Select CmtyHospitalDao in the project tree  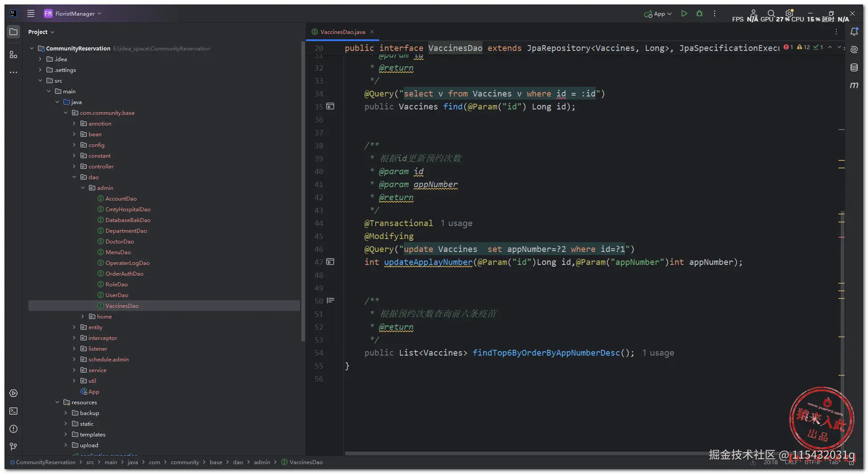[128, 209]
